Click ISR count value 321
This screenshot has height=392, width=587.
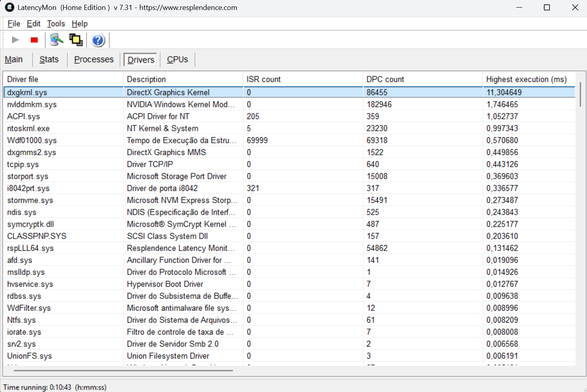(x=253, y=188)
